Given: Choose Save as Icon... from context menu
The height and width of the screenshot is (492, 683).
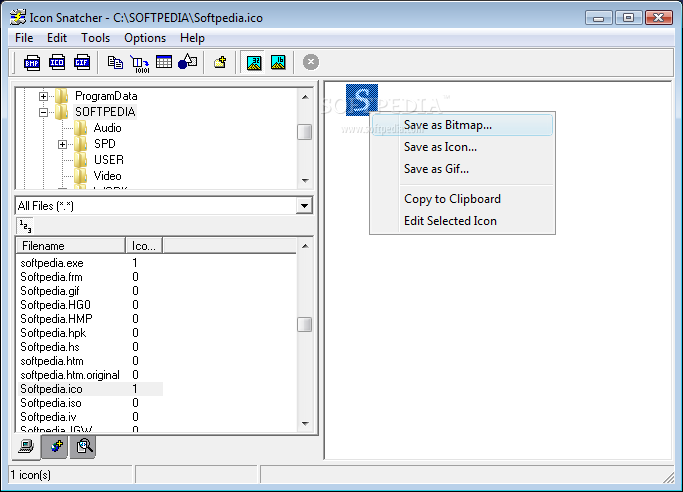Looking at the screenshot, I should point(462,147).
